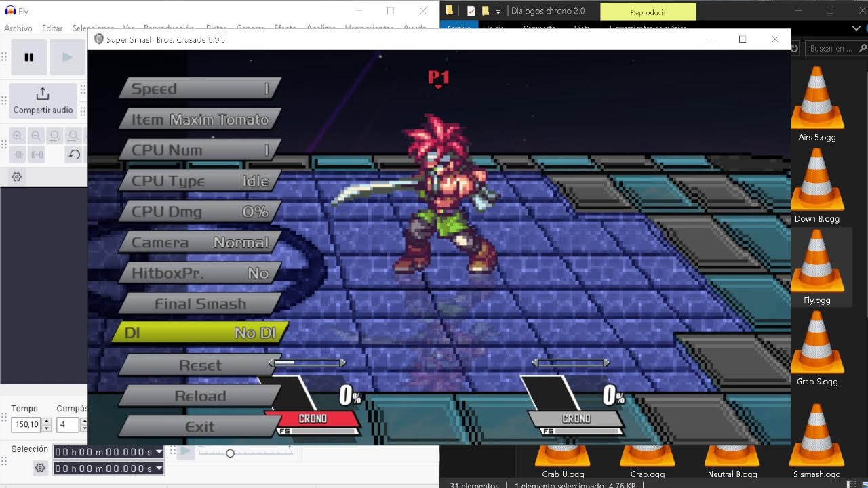The image size is (868, 488).
Task: Click Audacity headphones logo in title bar
Action: (9, 11)
